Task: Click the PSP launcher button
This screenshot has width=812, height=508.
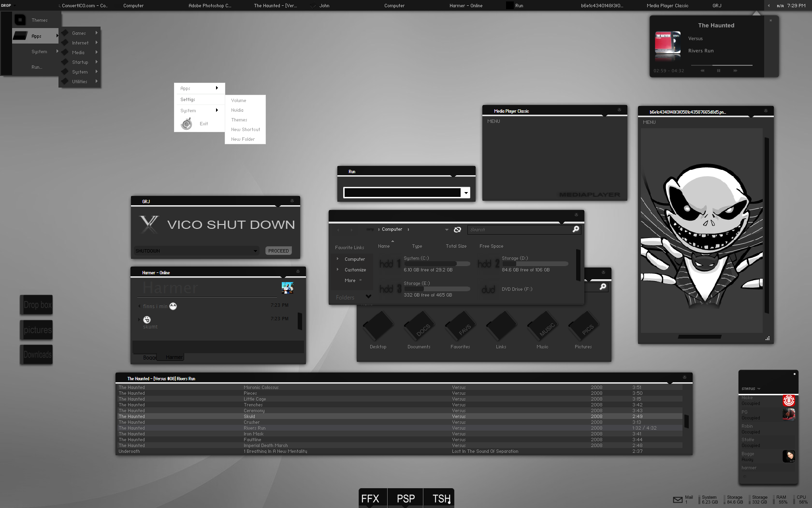Action: 406,498
